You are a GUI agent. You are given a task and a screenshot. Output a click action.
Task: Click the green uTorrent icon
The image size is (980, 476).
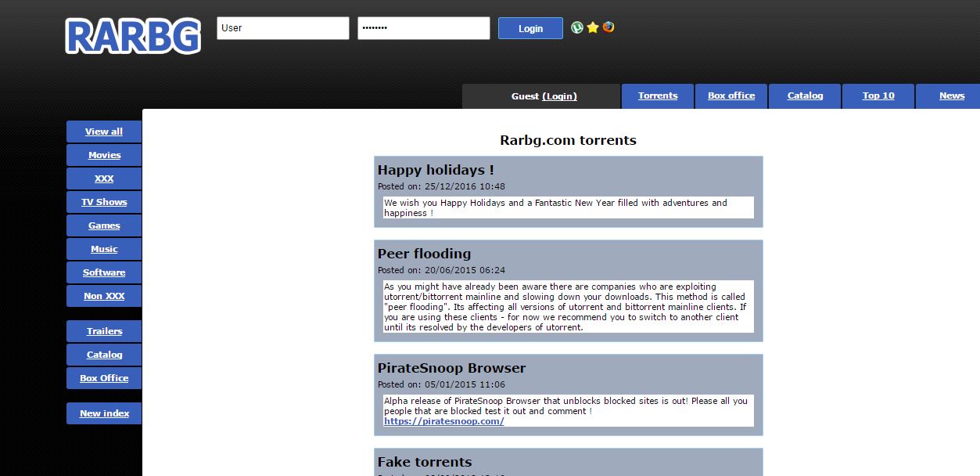tap(577, 27)
